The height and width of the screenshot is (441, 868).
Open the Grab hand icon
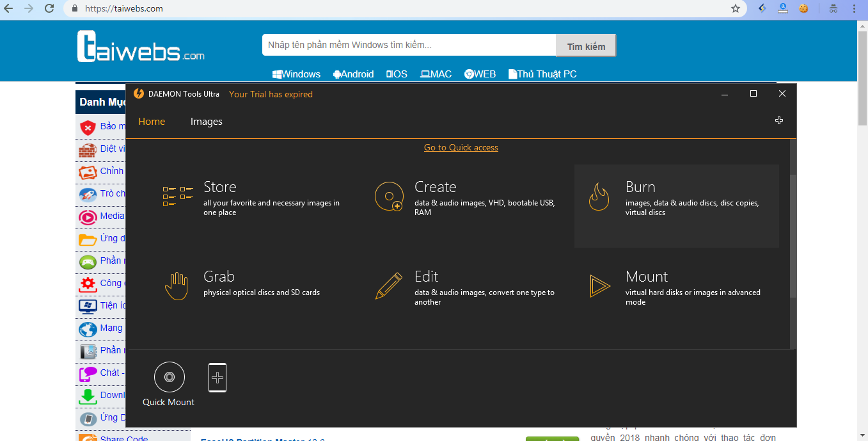(x=177, y=286)
